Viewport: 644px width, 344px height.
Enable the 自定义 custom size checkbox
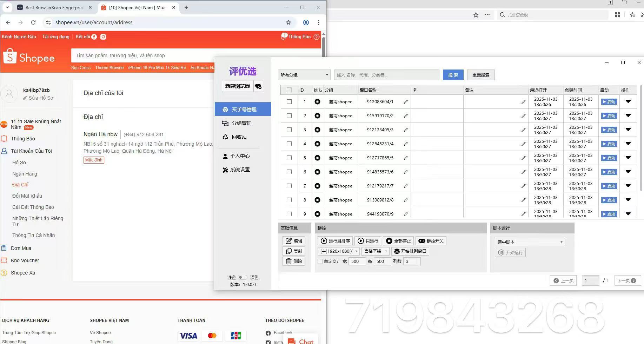[x=320, y=262]
